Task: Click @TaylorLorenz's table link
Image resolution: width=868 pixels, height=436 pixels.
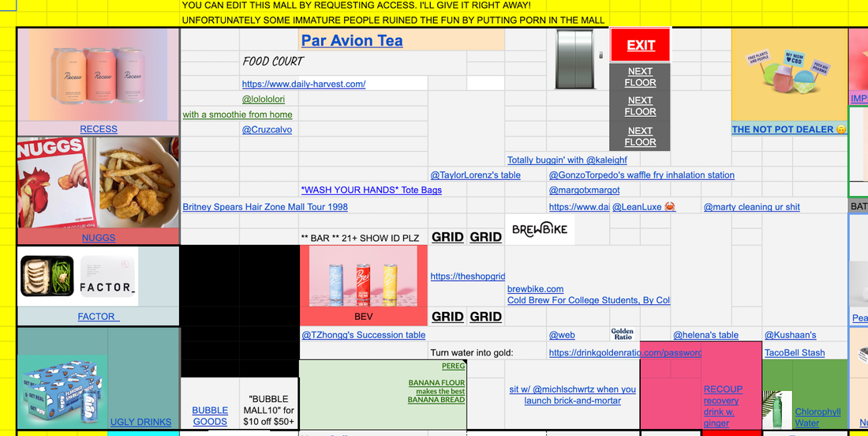Action: (x=476, y=175)
